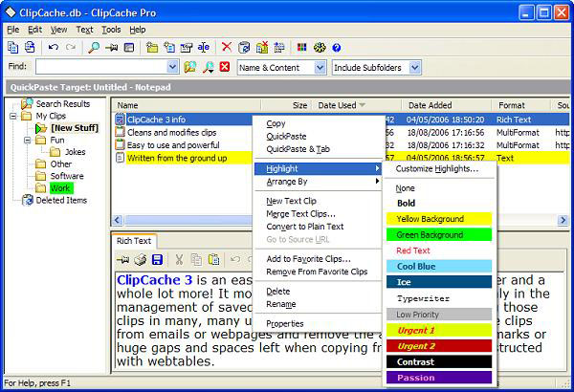Click the Find text input field
The height and width of the screenshot is (392, 574).
(x=101, y=67)
